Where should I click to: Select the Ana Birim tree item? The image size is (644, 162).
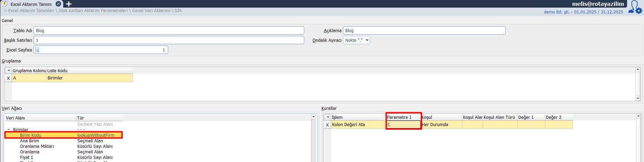29,141
